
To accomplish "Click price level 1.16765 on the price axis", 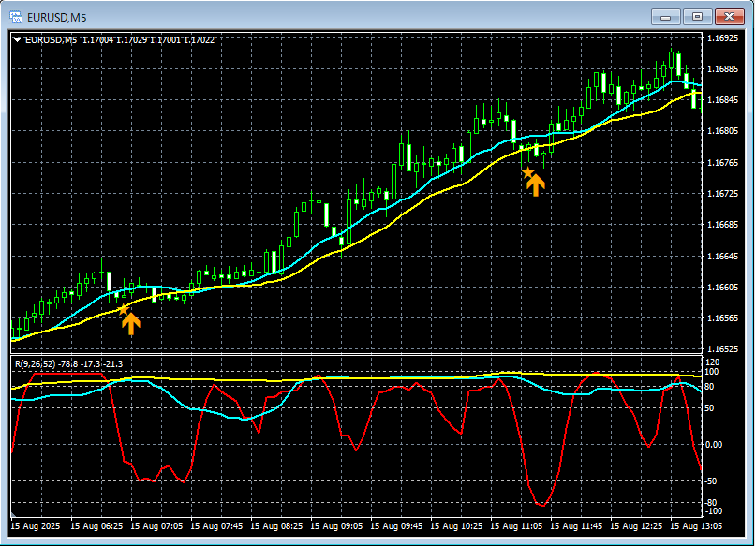I will [x=722, y=162].
